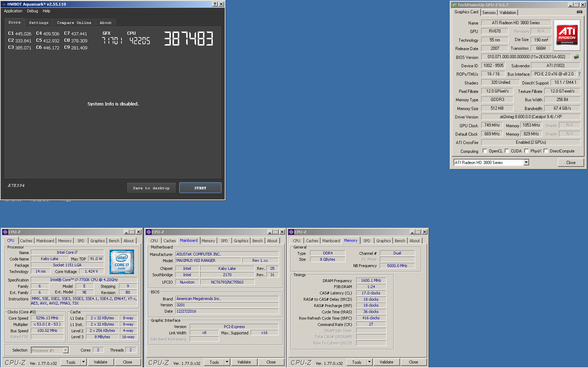Click the Driver Version field in GPU-Z

coord(531,117)
